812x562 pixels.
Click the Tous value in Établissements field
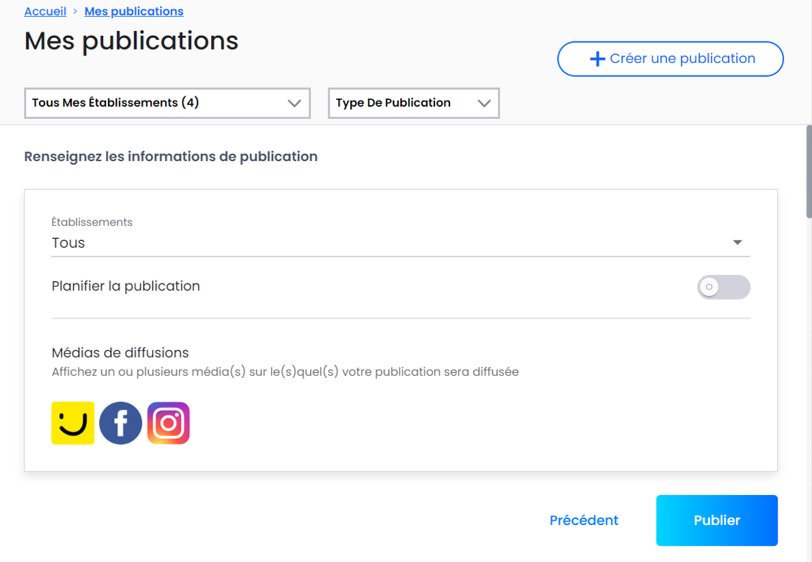(x=68, y=243)
